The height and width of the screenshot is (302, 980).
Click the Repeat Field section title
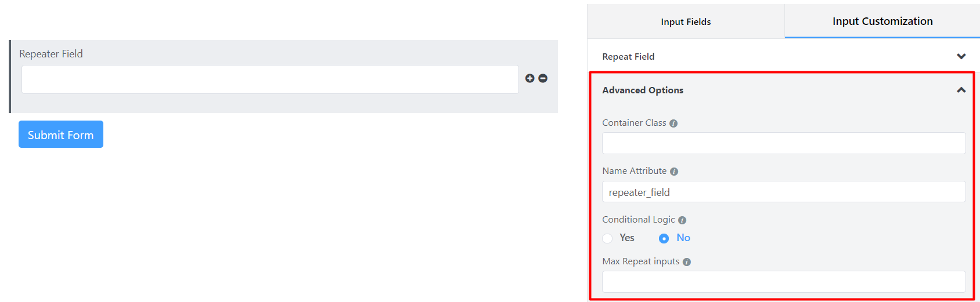628,56
